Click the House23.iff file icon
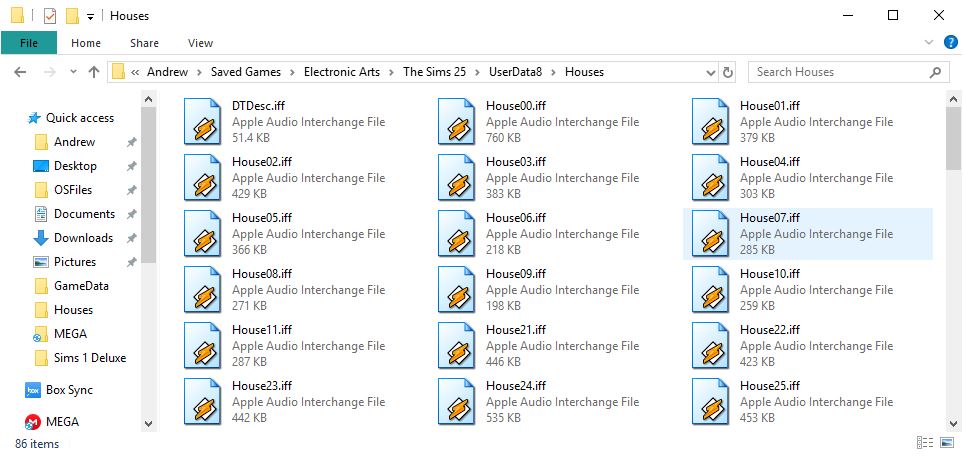 [x=203, y=401]
